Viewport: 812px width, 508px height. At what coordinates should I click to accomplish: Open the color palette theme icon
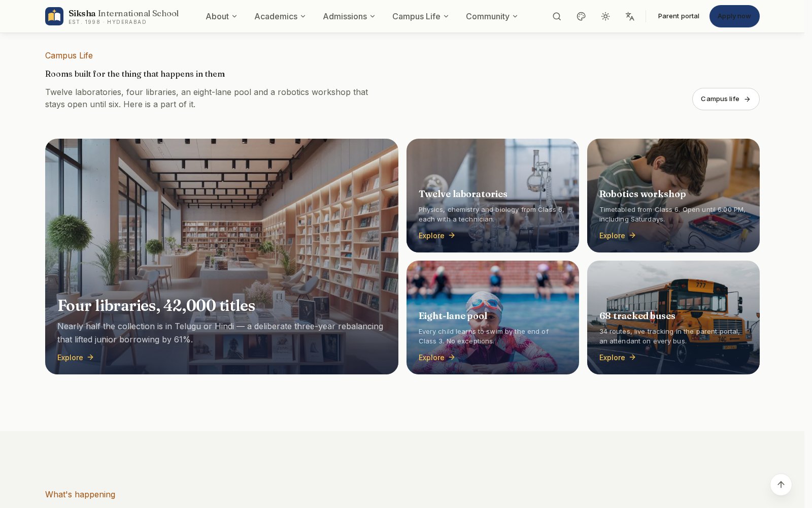[x=581, y=16]
